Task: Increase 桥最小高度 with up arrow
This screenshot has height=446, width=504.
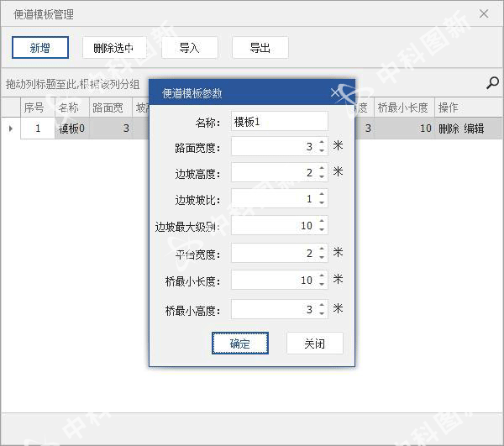Action: pos(322,306)
